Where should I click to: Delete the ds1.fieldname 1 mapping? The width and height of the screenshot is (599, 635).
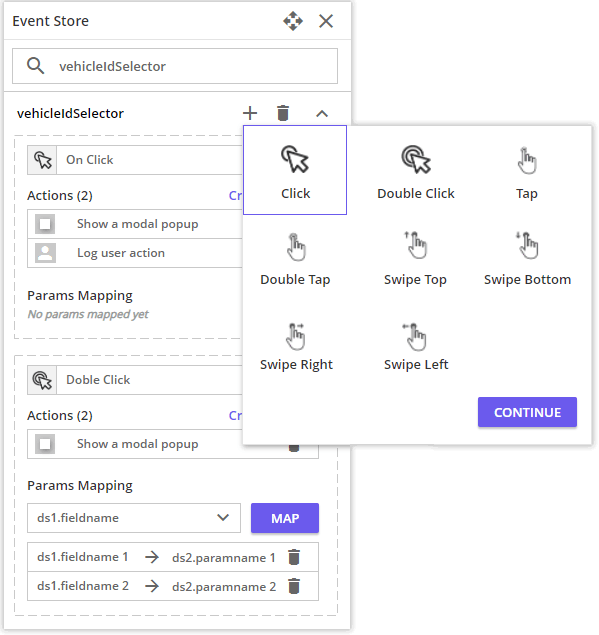(294, 557)
